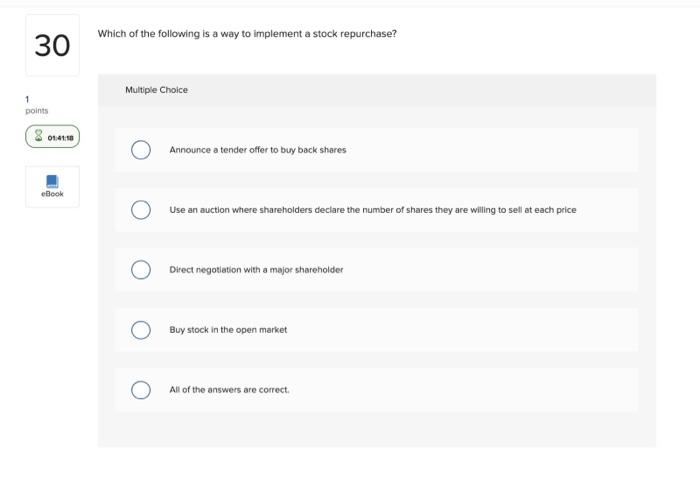The height and width of the screenshot is (493, 700).
Task: Pick the 'Buy stock in the open market' radio button
Action: 141,330
